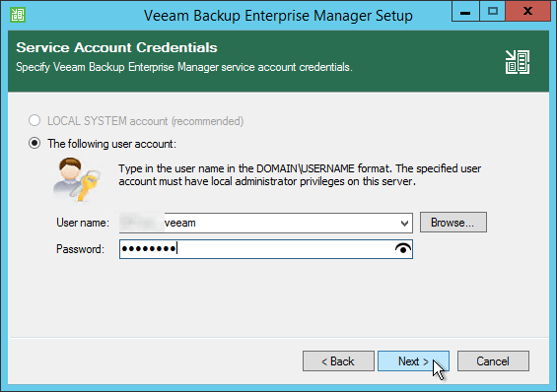The width and height of the screenshot is (557, 392).
Task: Click the window title 'Veeam Backup Enterprise Manager Setup'
Action: [x=278, y=16]
